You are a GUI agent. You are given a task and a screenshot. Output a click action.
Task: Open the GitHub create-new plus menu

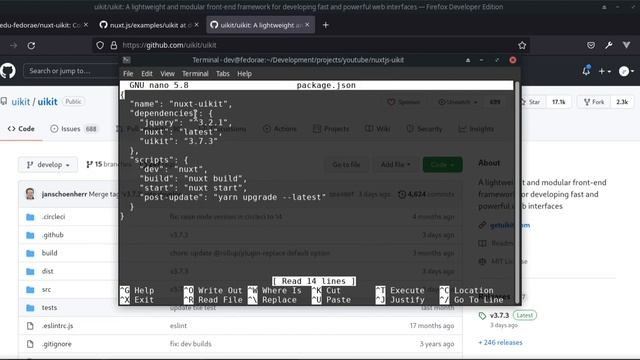604,71
